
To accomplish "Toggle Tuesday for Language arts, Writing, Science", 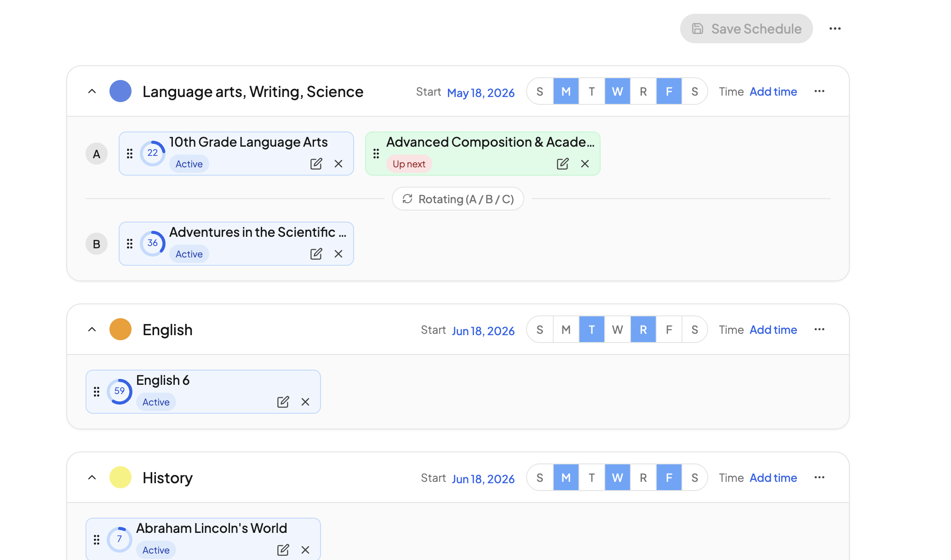I will click(592, 91).
